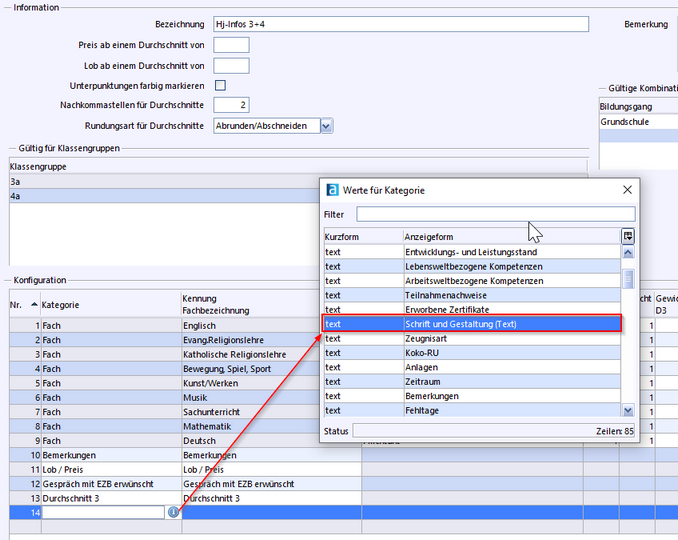Select Grundschule in Bildungsgang list
Image resolution: width=678 pixels, height=540 pixels.
[639, 122]
